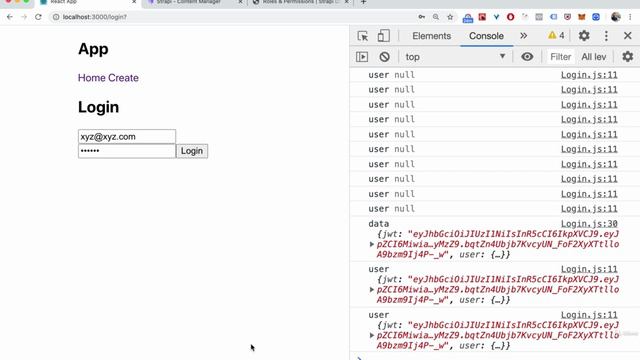Open the Chrome three-dot menu
Viewport: 640px width, 360px height.
pyautogui.click(x=630, y=17)
